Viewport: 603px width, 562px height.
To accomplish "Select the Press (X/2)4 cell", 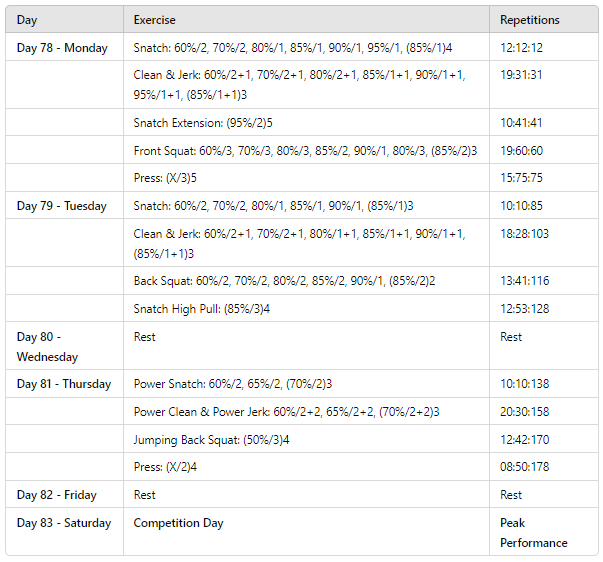I will click(165, 466).
